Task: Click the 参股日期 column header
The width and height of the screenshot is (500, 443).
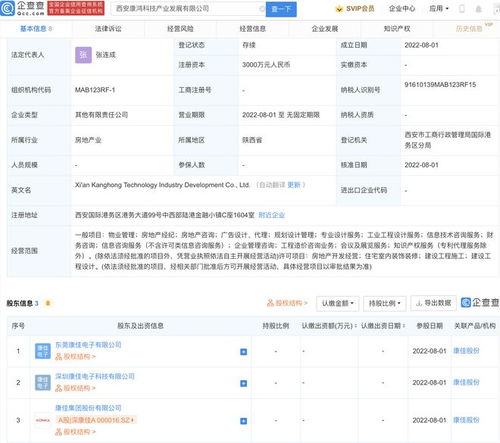Action: coord(429,326)
